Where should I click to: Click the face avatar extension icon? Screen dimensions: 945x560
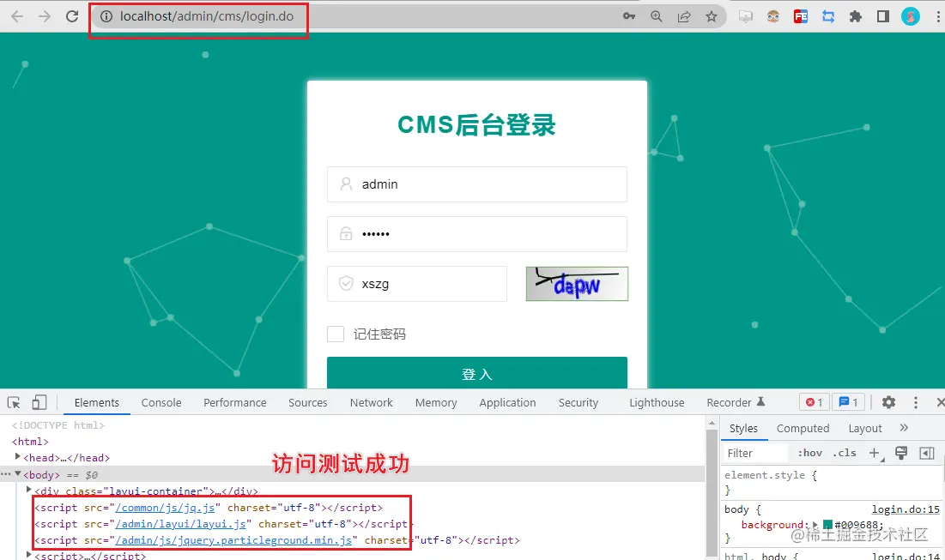pos(773,17)
